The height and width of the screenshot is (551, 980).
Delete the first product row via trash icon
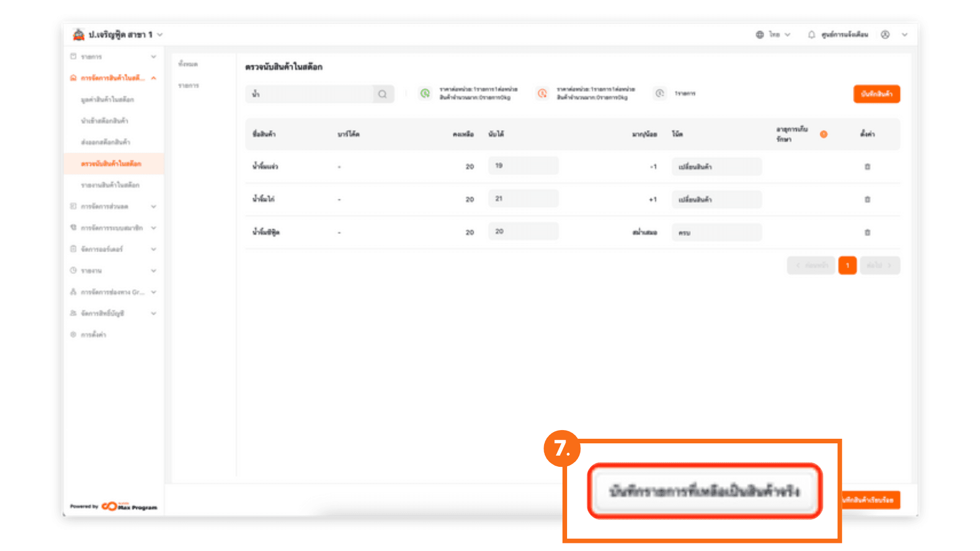click(867, 167)
